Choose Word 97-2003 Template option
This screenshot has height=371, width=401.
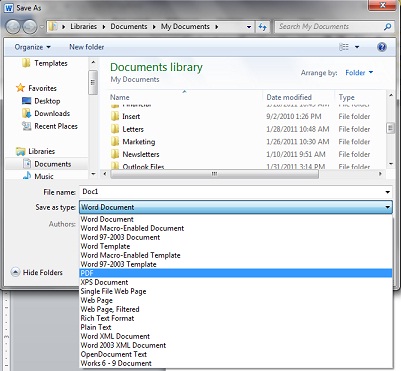point(236,264)
